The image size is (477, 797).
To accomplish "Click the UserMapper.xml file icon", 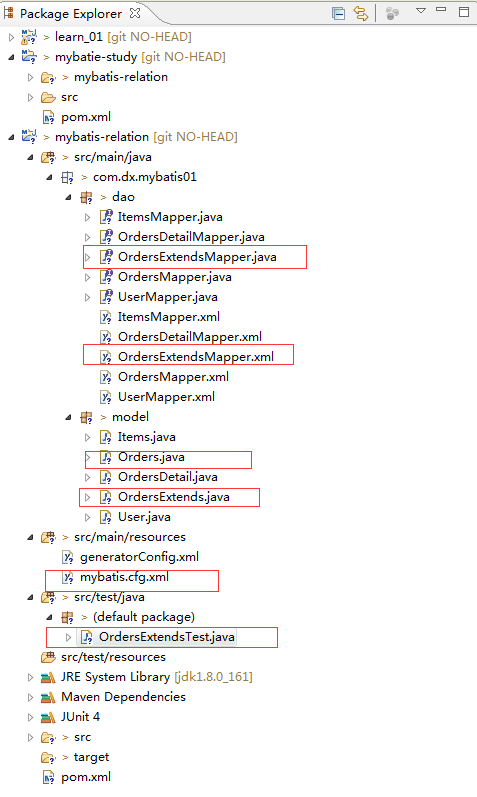I will (106, 397).
